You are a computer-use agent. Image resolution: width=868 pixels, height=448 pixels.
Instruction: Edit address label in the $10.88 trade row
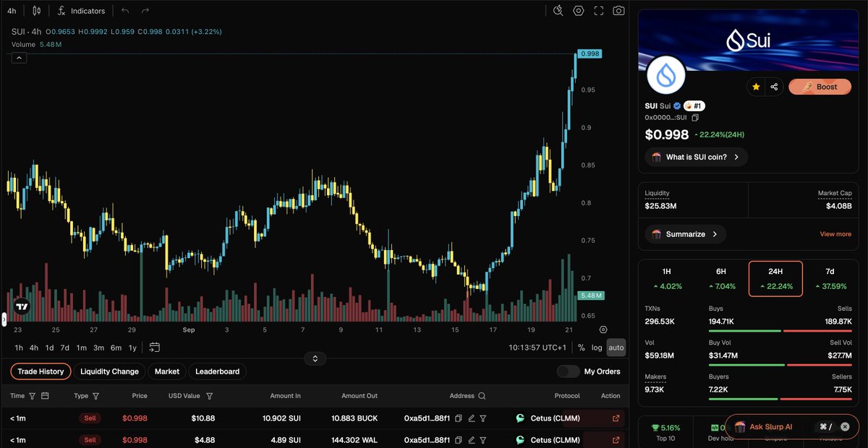click(471, 418)
